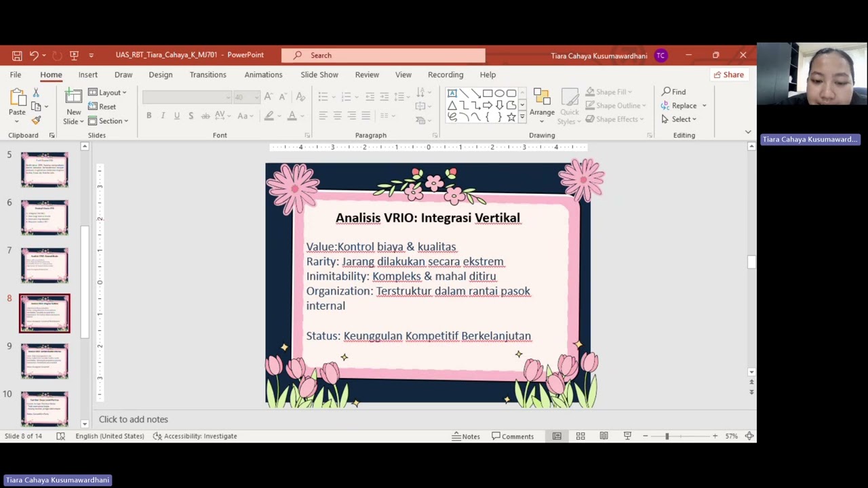The image size is (868, 488).
Task: Align text to the left
Action: pos(323,116)
